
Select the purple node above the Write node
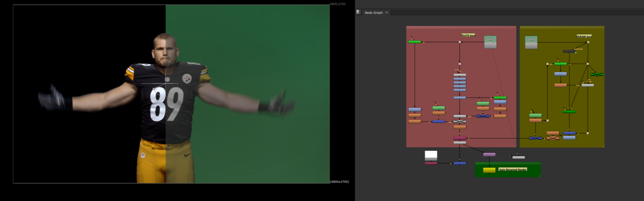coord(489,154)
